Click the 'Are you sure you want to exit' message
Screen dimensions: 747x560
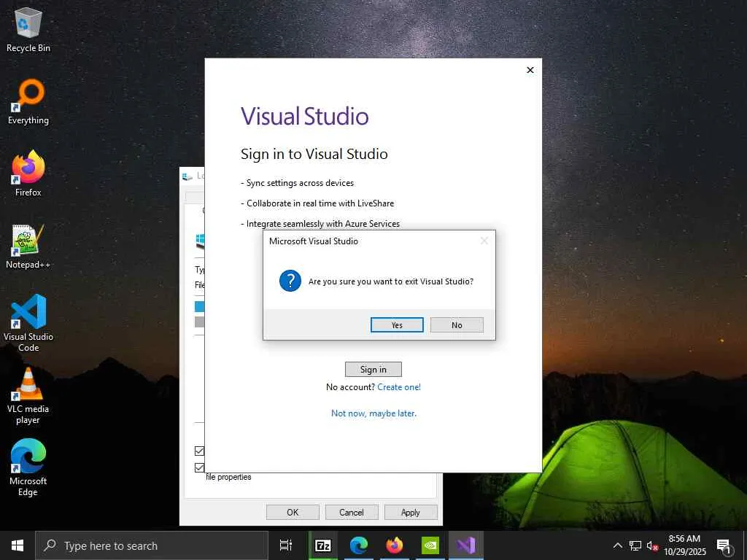(391, 281)
